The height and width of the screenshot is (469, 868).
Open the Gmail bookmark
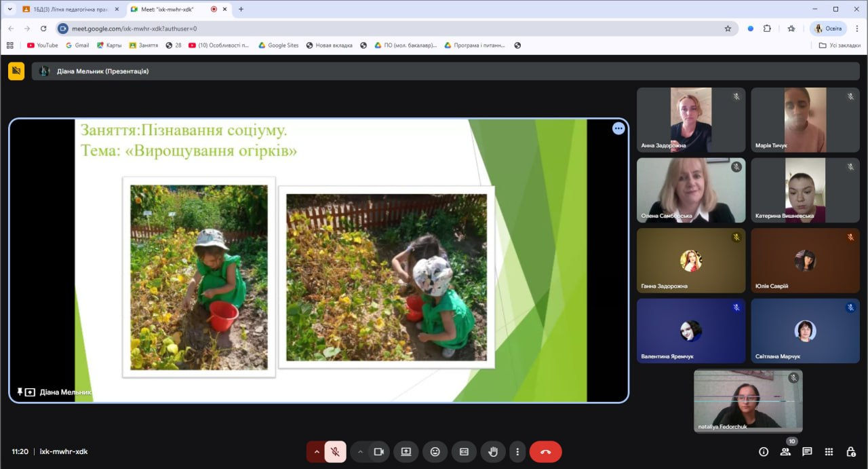click(77, 45)
